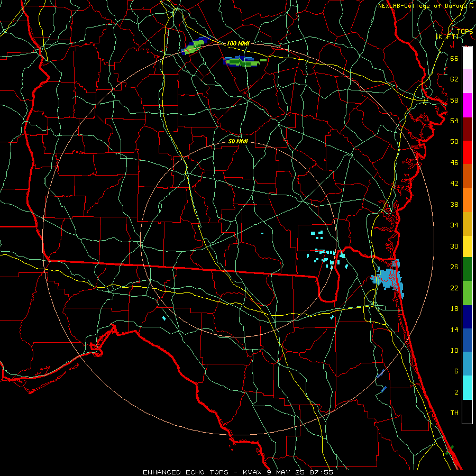476x476 pixels.
Task: Click the legend value "50"
Action: pyautogui.click(x=454, y=141)
